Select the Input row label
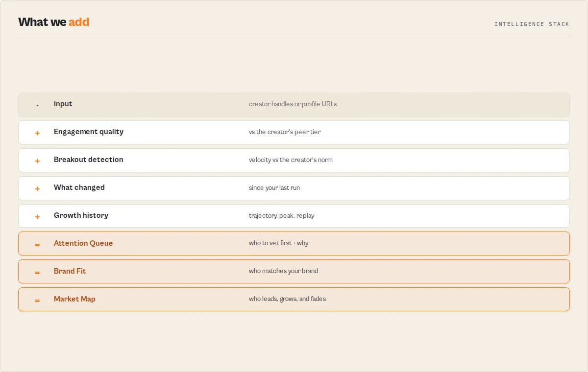Screen dimensions: 588x372 click(x=63, y=104)
